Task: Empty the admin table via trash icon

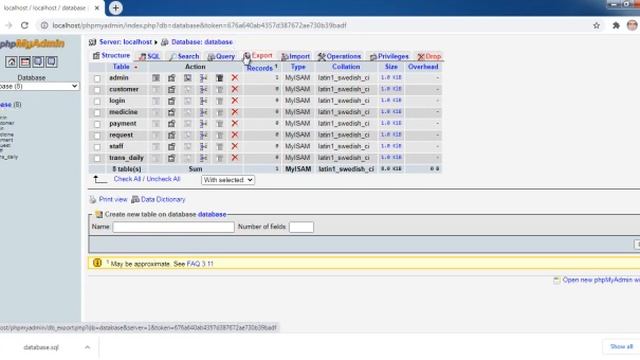Action: [x=219, y=78]
